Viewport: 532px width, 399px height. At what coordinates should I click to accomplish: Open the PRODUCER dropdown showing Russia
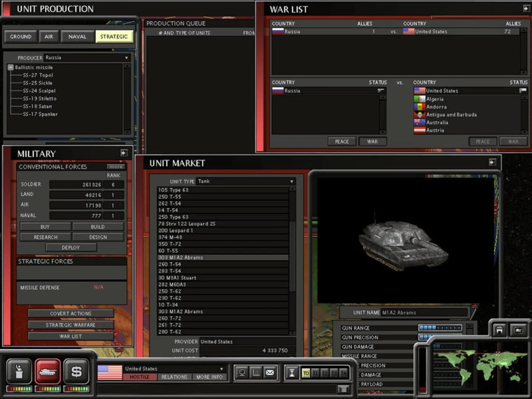coord(127,58)
